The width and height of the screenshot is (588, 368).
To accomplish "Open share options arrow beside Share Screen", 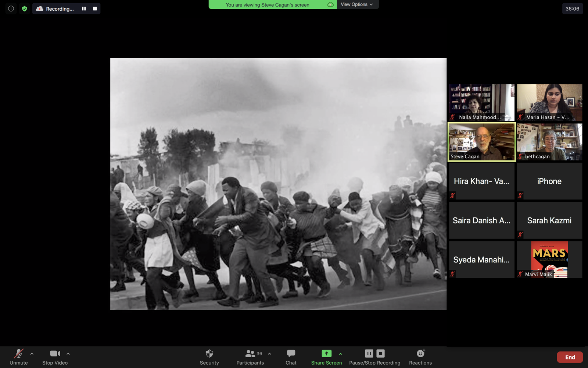I will 340,354.
